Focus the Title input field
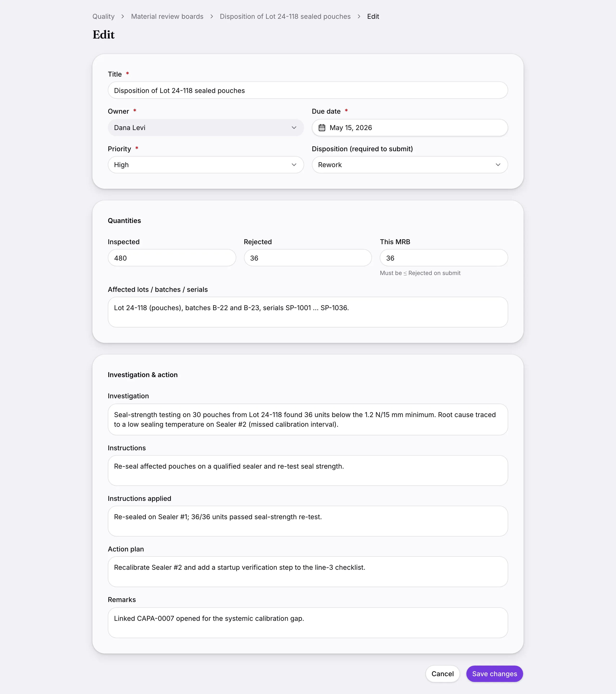 (x=308, y=90)
